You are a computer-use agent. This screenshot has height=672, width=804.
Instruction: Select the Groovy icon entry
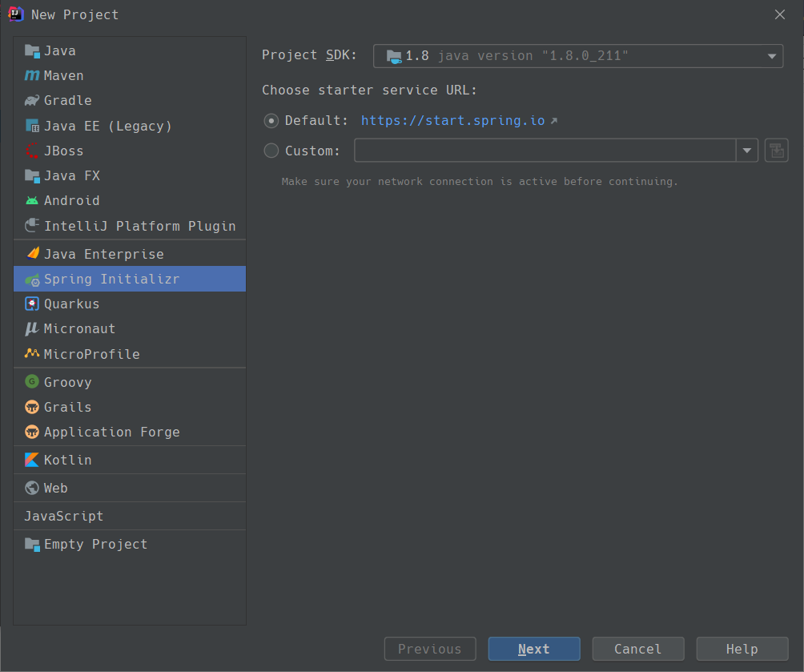coord(32,383)
